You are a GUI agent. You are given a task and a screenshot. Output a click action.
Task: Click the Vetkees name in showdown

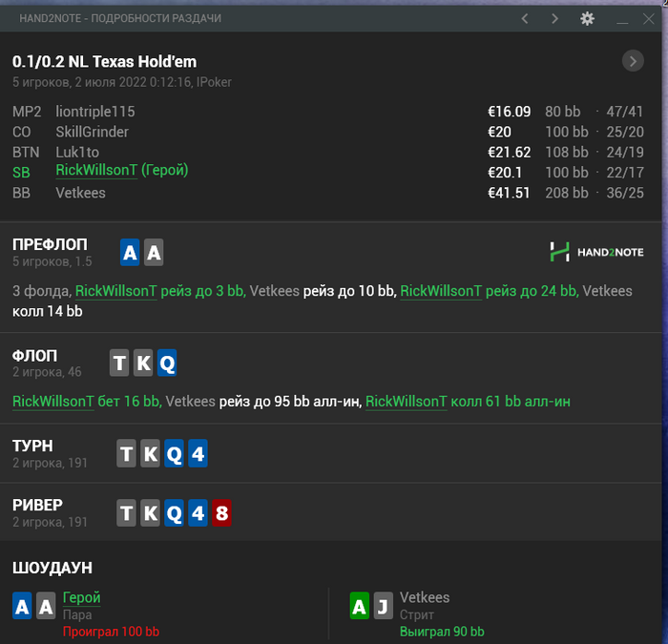(x=425, y=597)
